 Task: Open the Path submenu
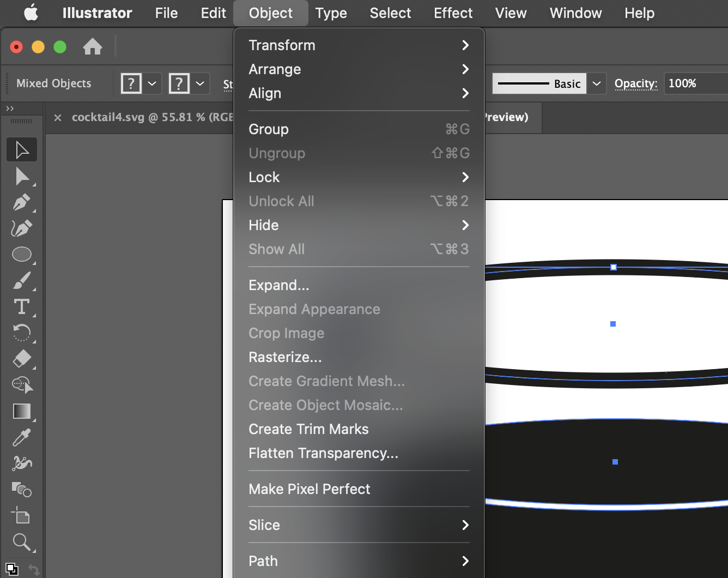tap(359, 561)
